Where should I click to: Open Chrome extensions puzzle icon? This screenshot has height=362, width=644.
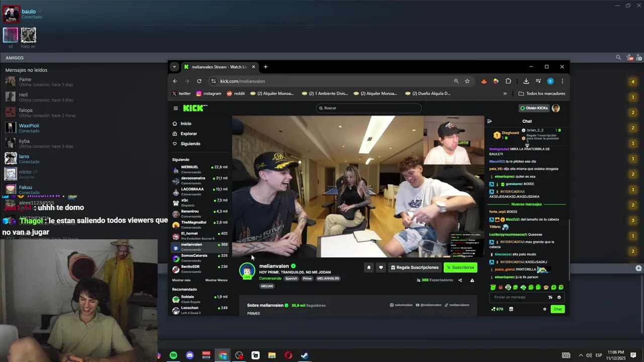point(508,81)
